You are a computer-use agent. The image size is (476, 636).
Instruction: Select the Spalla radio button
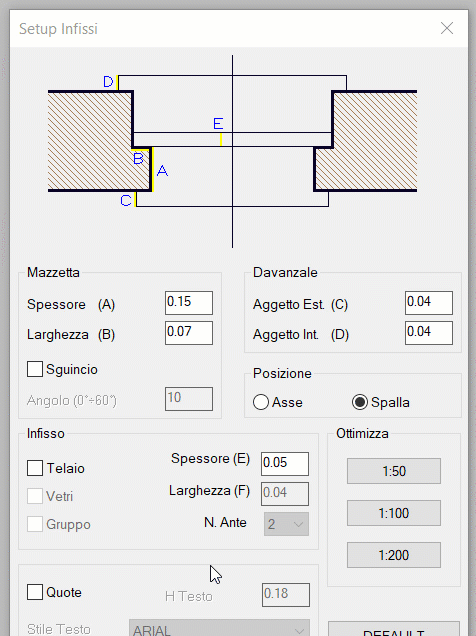tap(360, 402)
